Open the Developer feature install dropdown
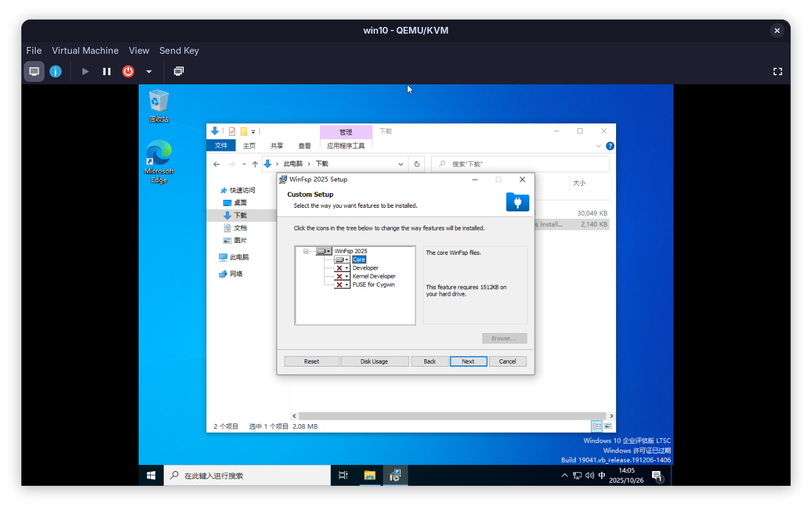Screen dimensions: 812x509 coord(343,268)
